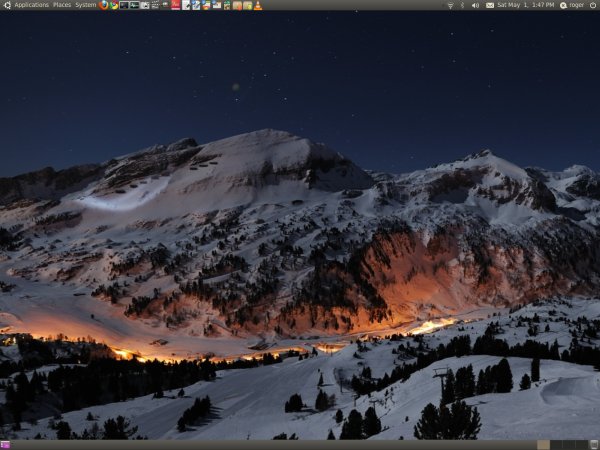Expand the roger user menu
Screen dimensions: 600x450
tap(577, 5)
